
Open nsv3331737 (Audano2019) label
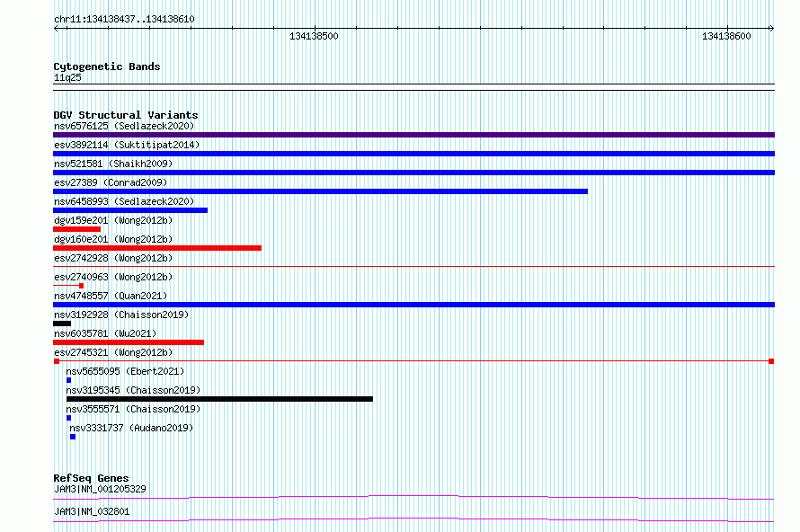click(131, 428)
